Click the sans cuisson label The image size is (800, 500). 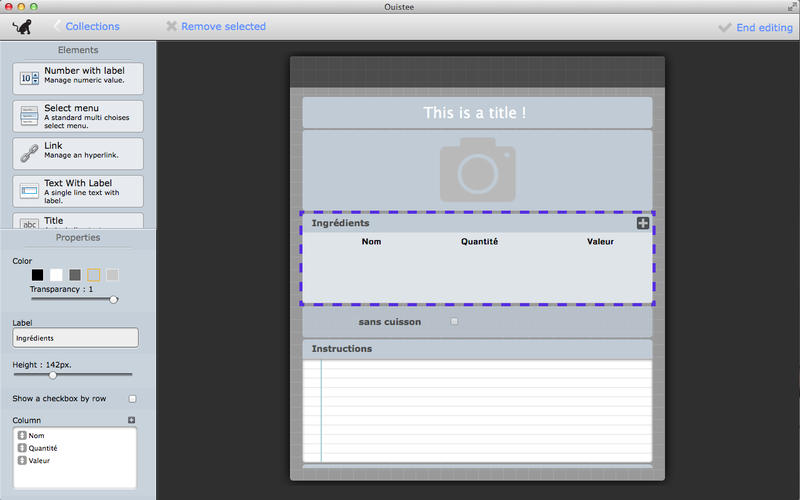tap(390, 322)
